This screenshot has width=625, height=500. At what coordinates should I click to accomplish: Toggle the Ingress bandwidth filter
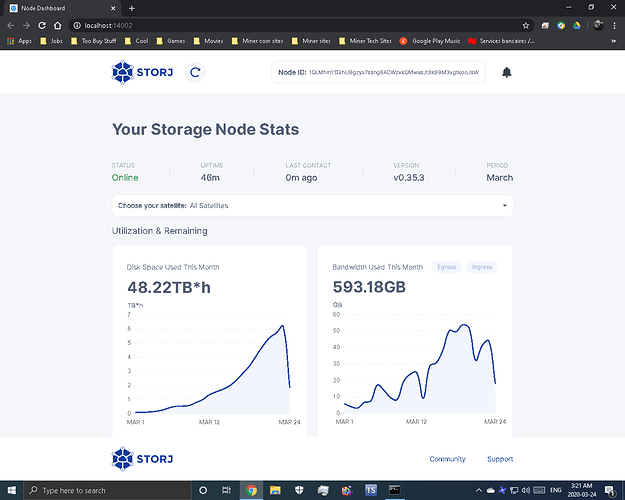[482, 267]
